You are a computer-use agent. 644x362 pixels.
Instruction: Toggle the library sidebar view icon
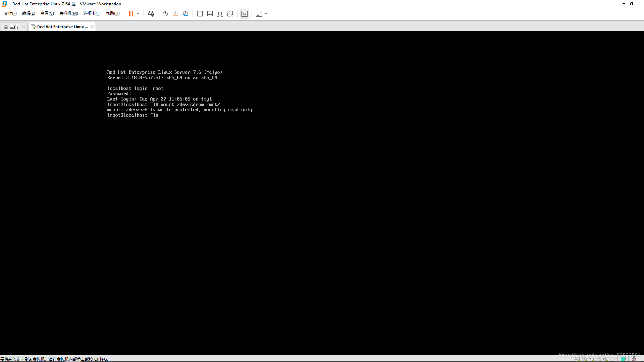(200, 14)
